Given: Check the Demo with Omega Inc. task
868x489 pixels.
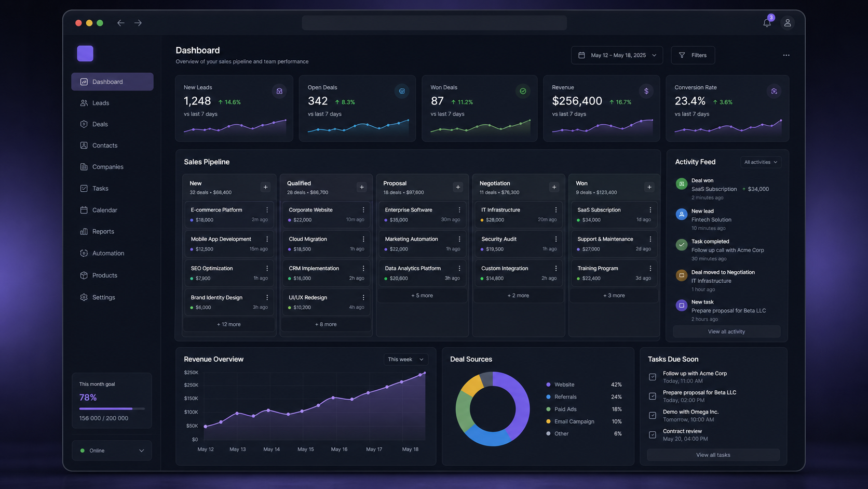Looking at the screenshot, I should click(653, 415).
